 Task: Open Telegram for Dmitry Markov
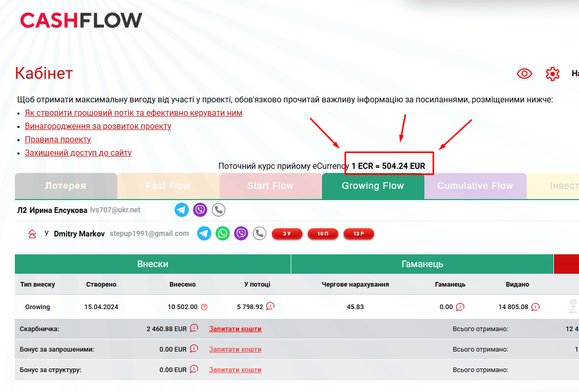(x=204, y=234)
